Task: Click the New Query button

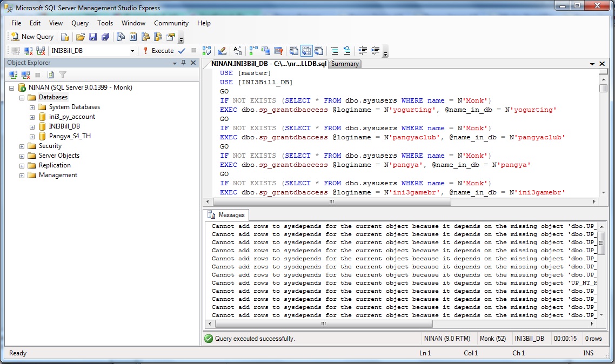Action: [32, 37]
